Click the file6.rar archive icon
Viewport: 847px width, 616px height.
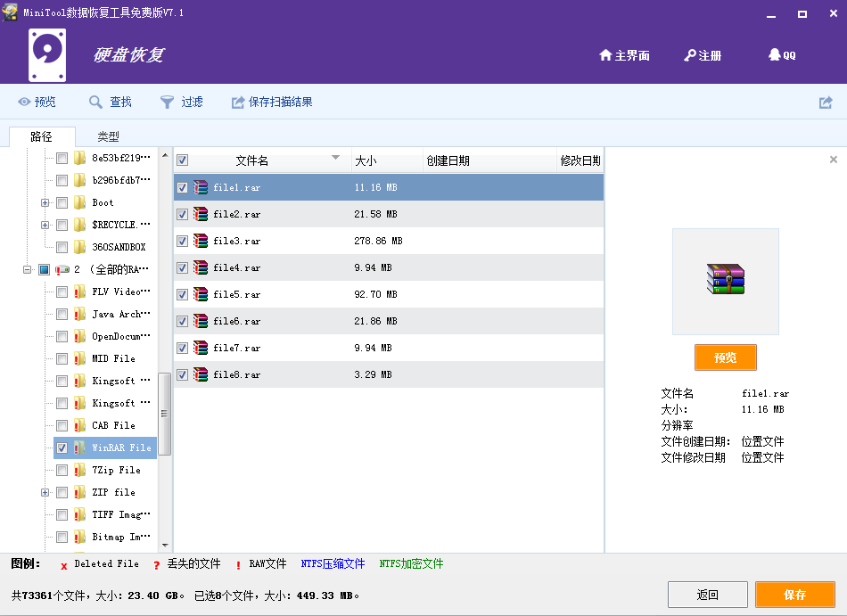[201, 321]
